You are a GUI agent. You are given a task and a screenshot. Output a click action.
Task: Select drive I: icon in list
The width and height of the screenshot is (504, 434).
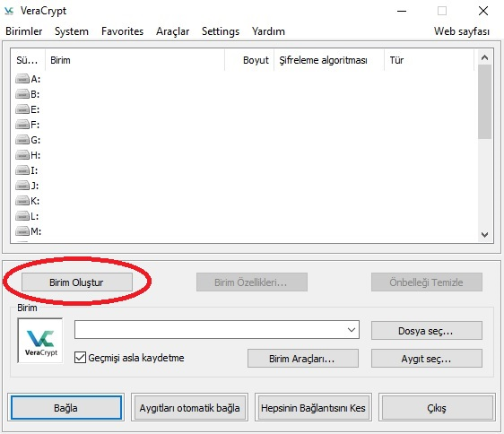coord(22,170)
